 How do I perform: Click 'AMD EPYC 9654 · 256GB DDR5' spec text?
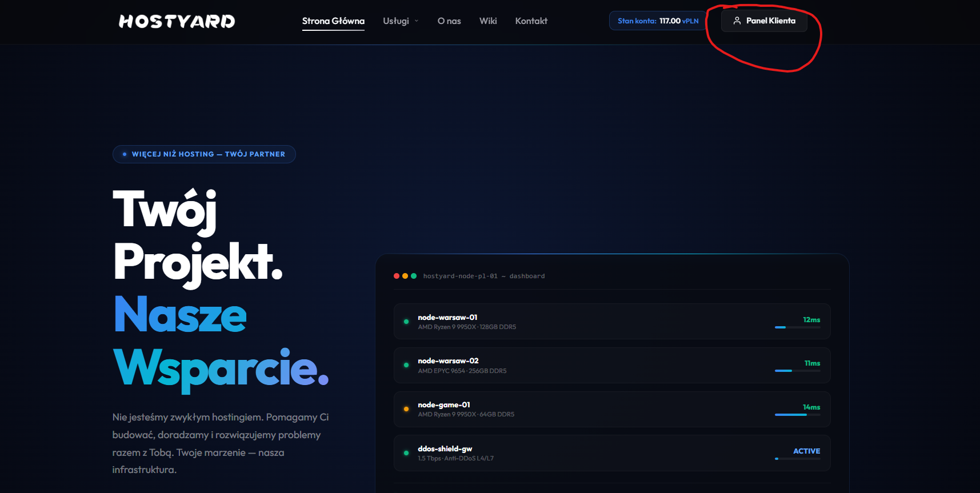point(462,371)
